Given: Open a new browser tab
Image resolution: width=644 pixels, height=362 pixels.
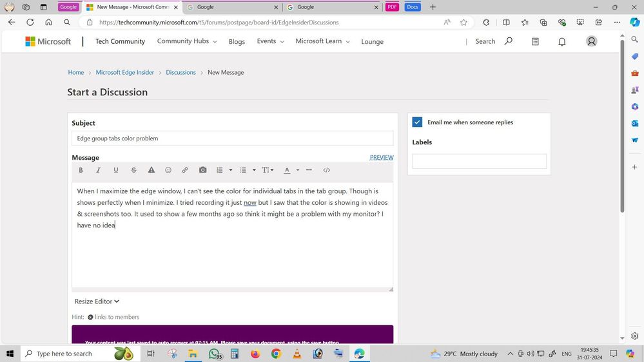Looking at the screenshot, I should point(433,7).
